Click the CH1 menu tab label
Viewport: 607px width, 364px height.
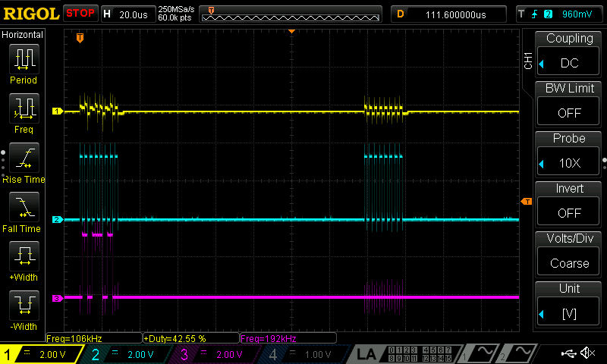(528, 61)
